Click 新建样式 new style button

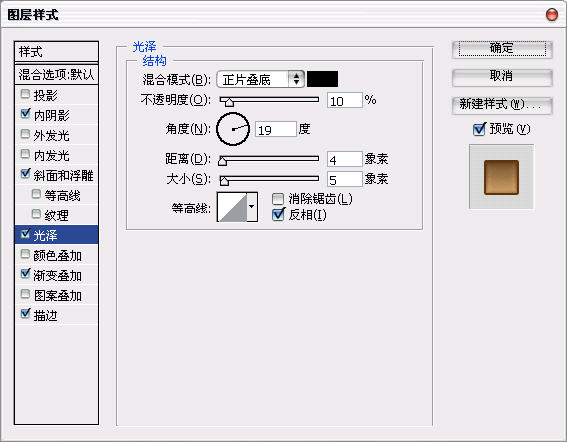502,105
